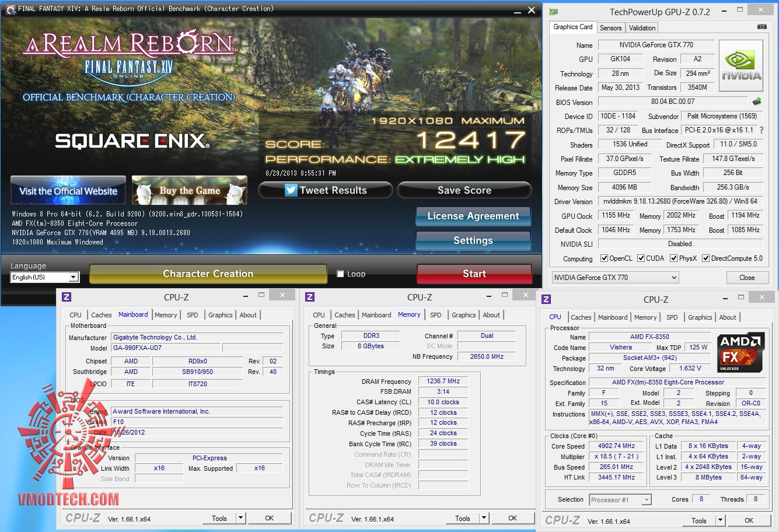
Task: Click the GPU-Z title bar app icon
Action: pyautogui.click(x=554, y=12)
